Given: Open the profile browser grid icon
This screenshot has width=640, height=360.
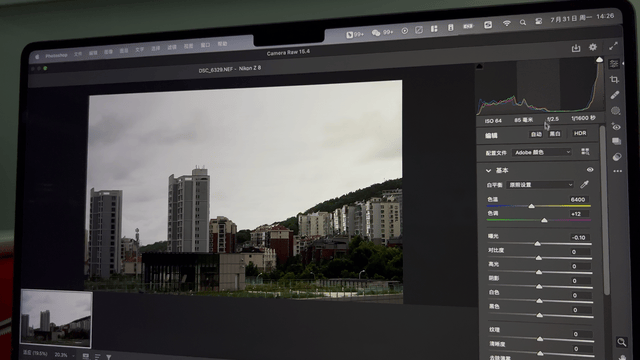Looking at the screenshot, I should pyautogui.click(x=585, y=151).
